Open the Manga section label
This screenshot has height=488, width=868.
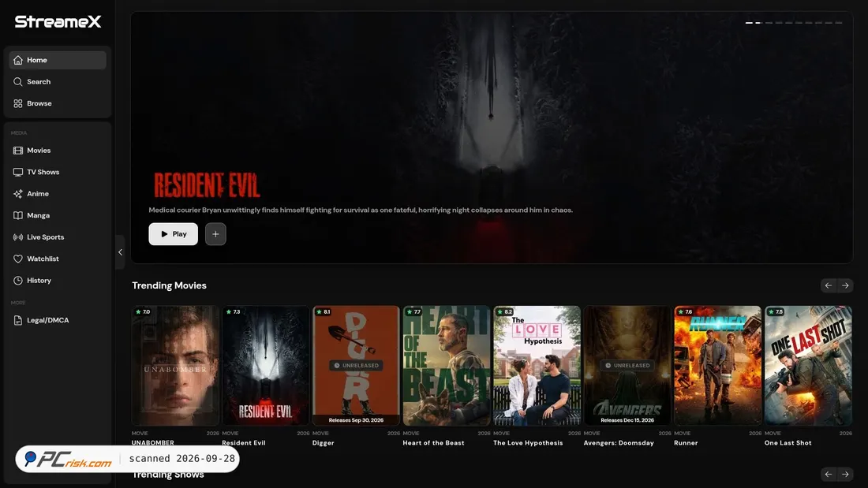pos(38,215)
